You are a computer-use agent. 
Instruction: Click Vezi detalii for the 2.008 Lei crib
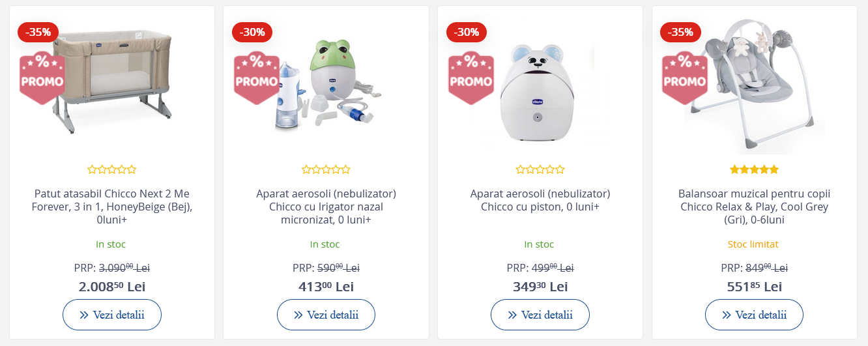[112, 315]
